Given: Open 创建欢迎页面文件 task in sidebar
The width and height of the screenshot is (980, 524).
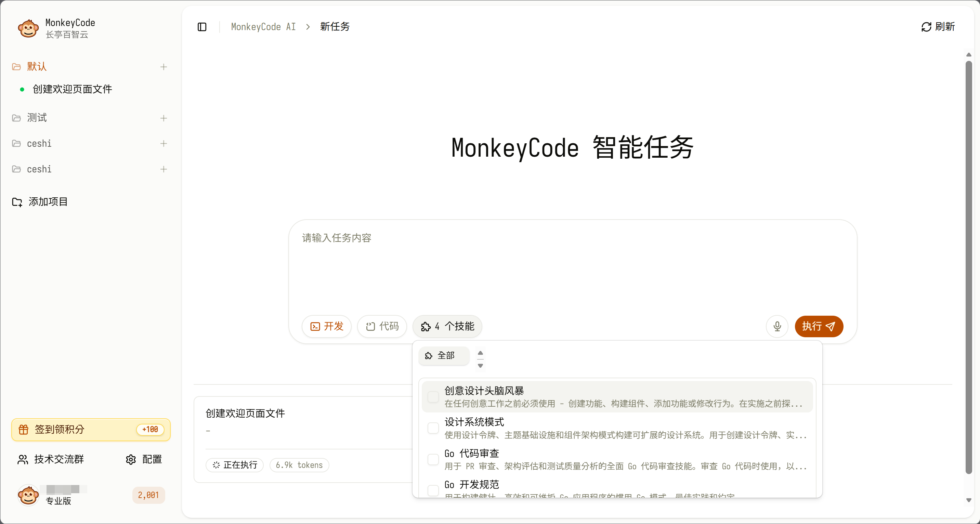Looking at the screenshot, I should (72, 89).
